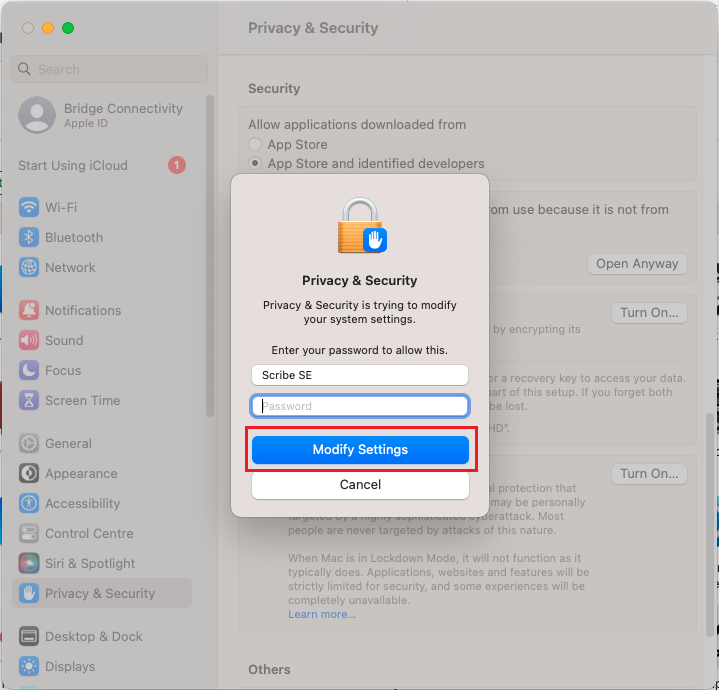
Task: Select the App Store radio button
Action: coord(256,145)
